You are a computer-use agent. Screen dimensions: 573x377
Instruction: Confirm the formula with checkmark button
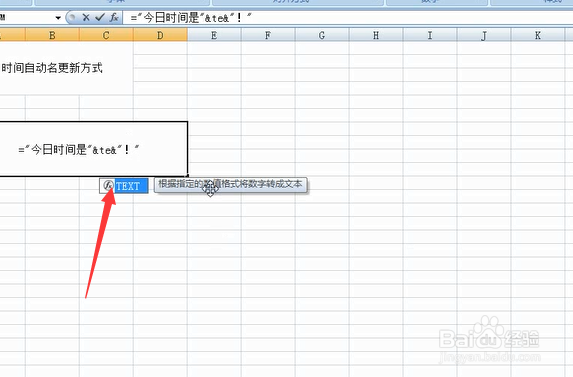click(100, 17)
